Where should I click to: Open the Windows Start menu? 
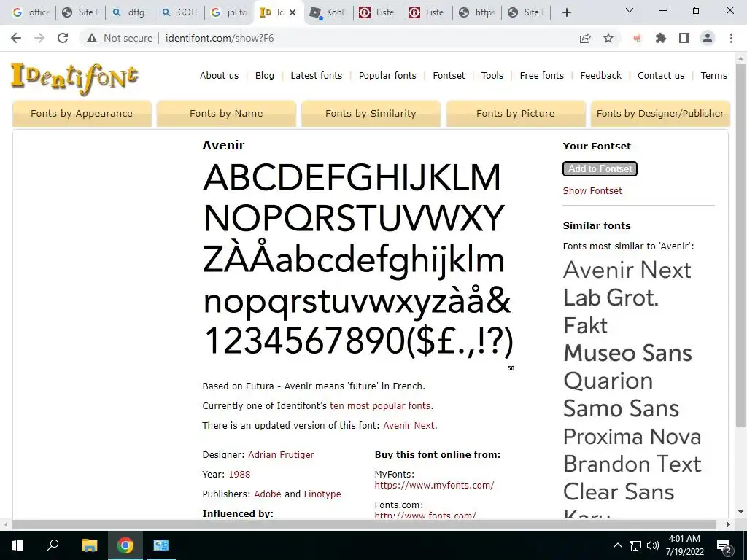pos(18,545)
